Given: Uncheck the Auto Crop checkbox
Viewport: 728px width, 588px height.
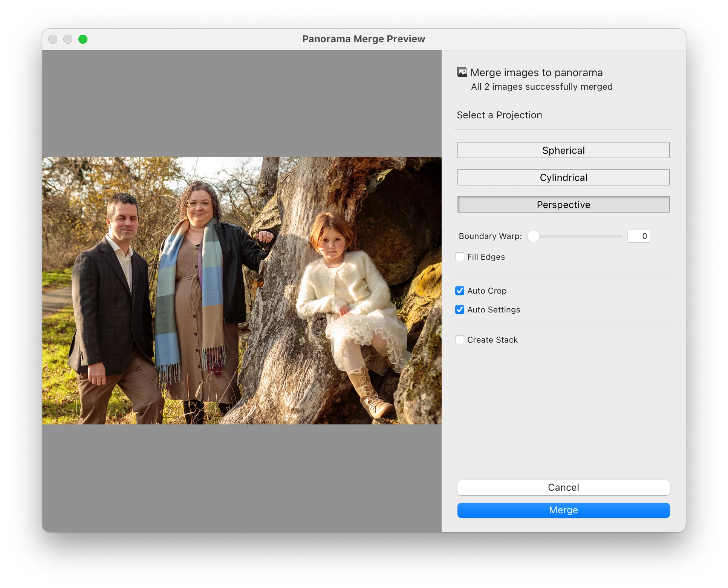Looking at the screenshot, I should pyautogui.click(x=460, y=291).
